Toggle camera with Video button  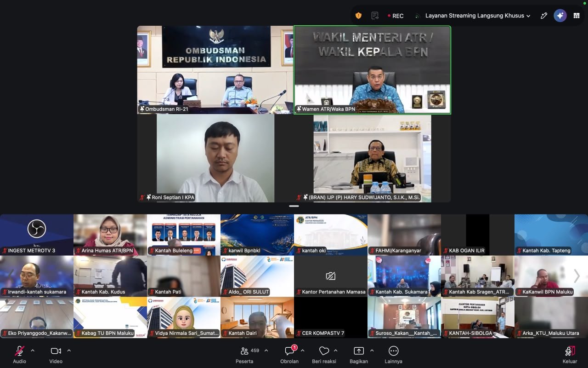pos(56,354)
